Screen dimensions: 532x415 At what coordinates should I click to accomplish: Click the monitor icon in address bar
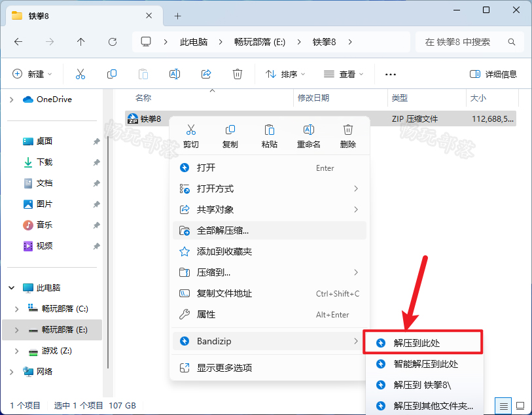pos(146,42)
